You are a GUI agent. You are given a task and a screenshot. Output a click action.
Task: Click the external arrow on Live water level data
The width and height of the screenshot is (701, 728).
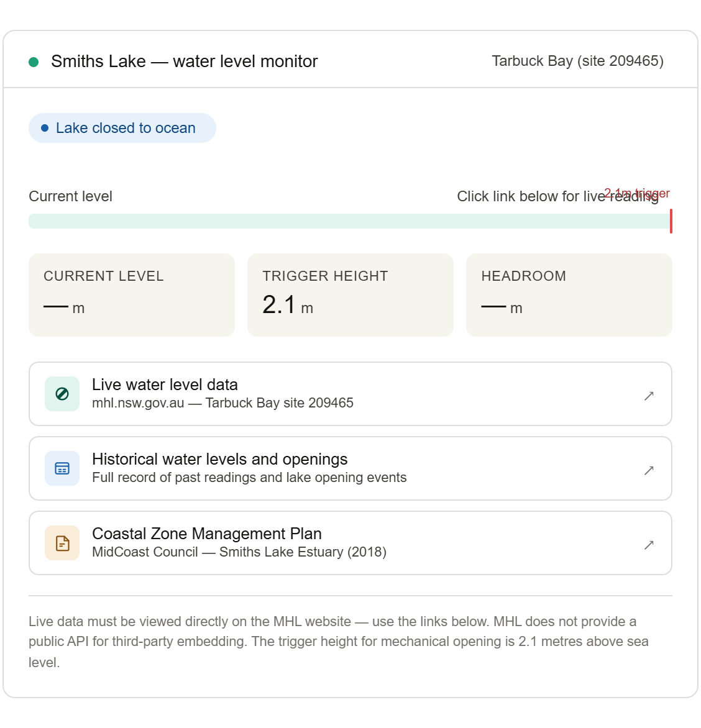click(x=649, y=396)
